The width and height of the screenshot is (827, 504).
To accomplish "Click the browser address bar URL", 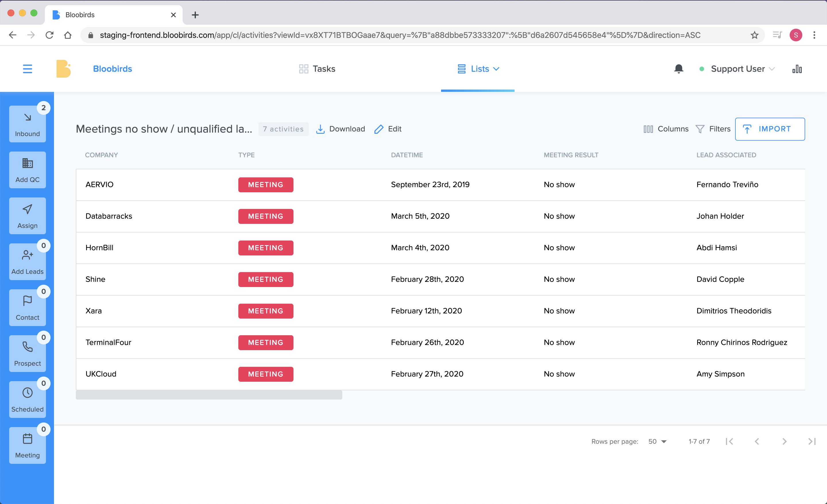I will tap(400, 35).
